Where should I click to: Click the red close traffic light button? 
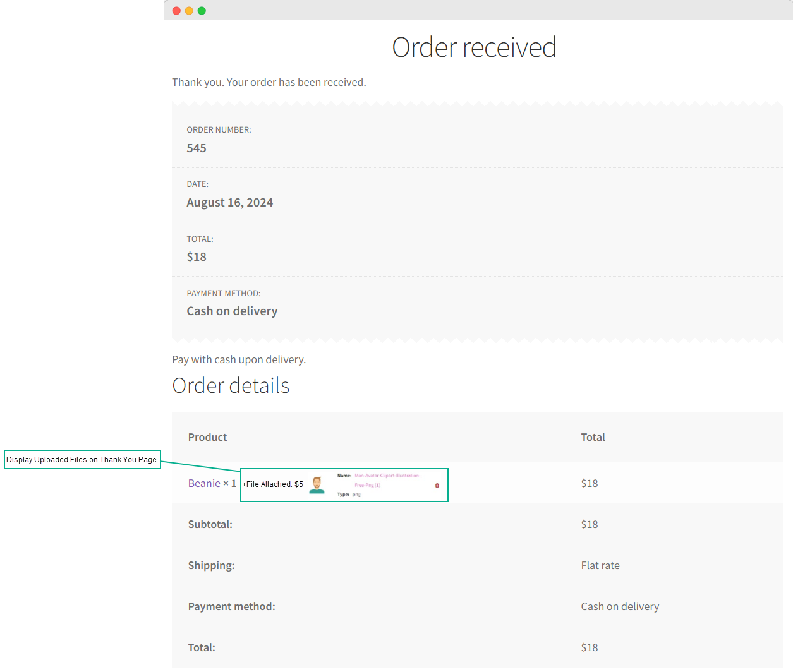coord(176,10)
